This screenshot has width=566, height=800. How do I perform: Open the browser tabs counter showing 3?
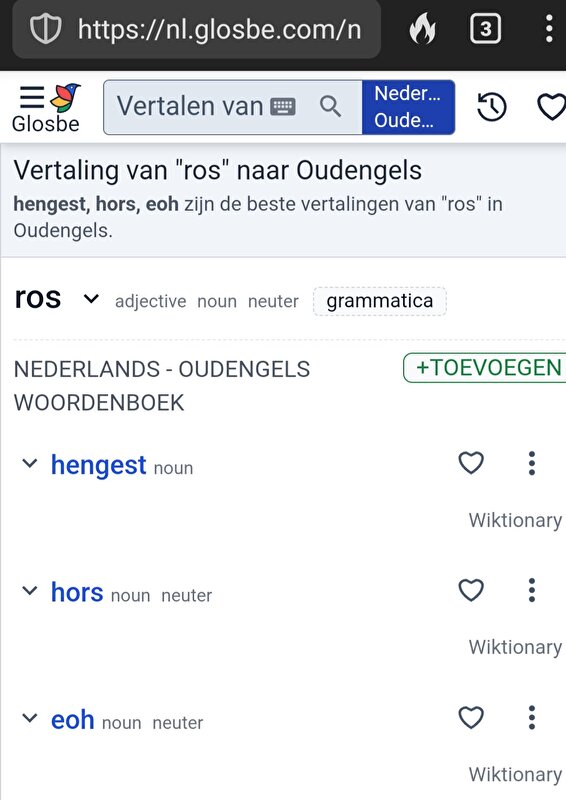point(485,29)
